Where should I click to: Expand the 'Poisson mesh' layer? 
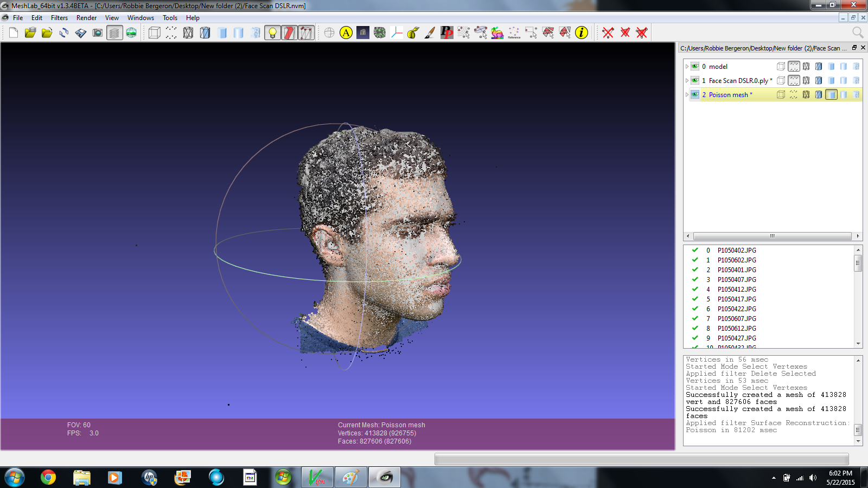[x=687, y=95]
